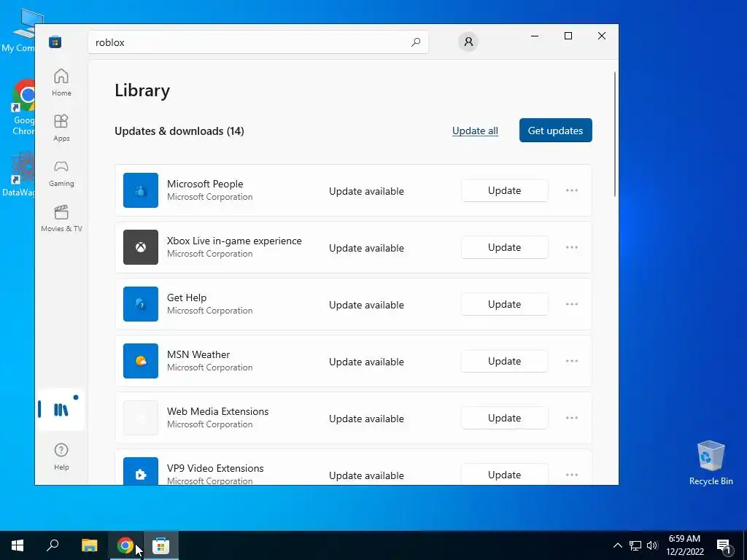Select the Google Chrome desktop shortcut
Screen dimensions: 747x560
pyautogui.click(x=23, y=108)
